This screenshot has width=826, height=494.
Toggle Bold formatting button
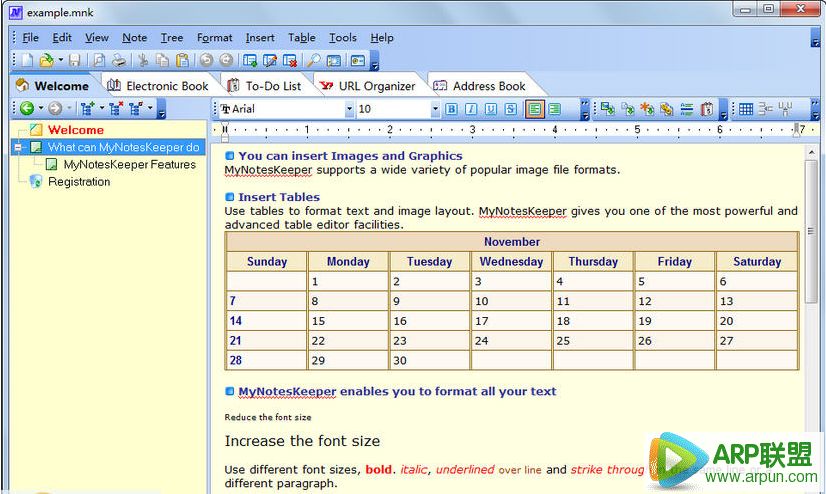(451, 109)
